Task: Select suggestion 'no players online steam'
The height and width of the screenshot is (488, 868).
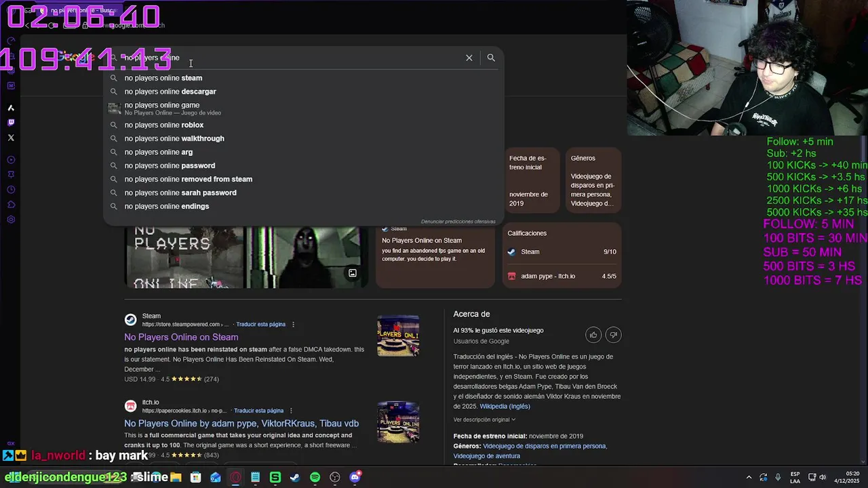Action: (304, 78)
